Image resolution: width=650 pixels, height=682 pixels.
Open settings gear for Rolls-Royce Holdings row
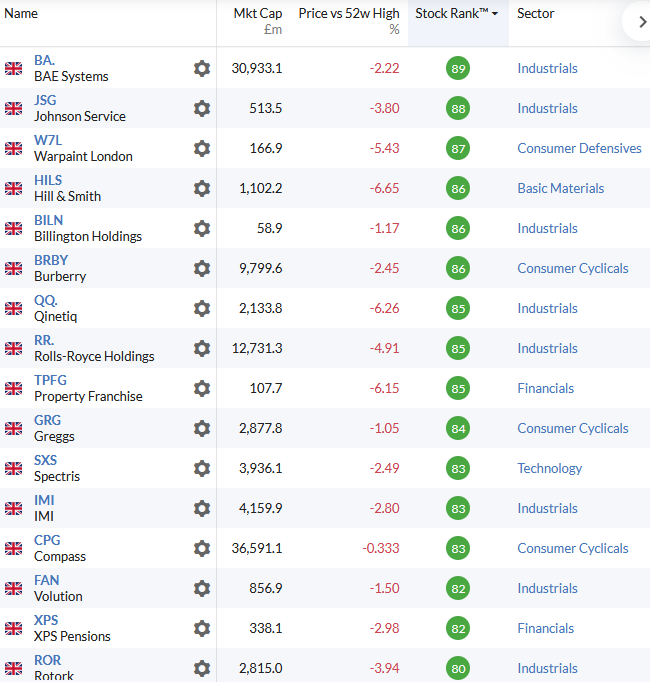(202, 349)
